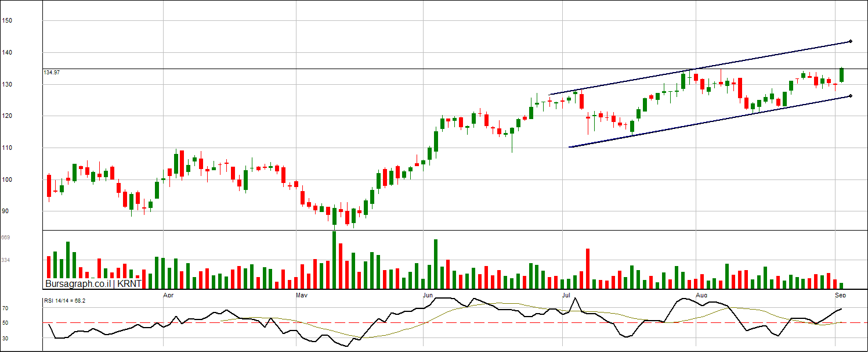Image resolution: width=868 pixels, height=352 pixels.
Task: Select the May date marker on time axis
Action: 301,296
